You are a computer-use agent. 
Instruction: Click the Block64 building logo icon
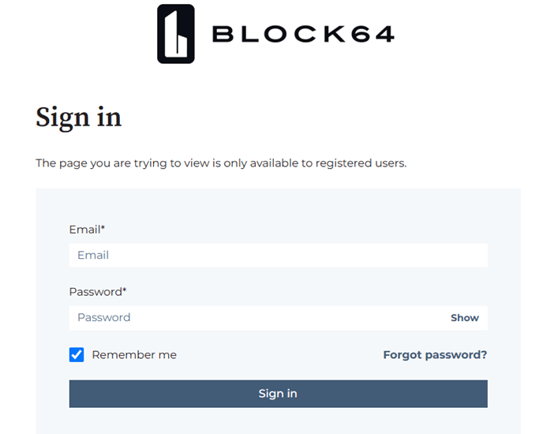click(176, 34)
